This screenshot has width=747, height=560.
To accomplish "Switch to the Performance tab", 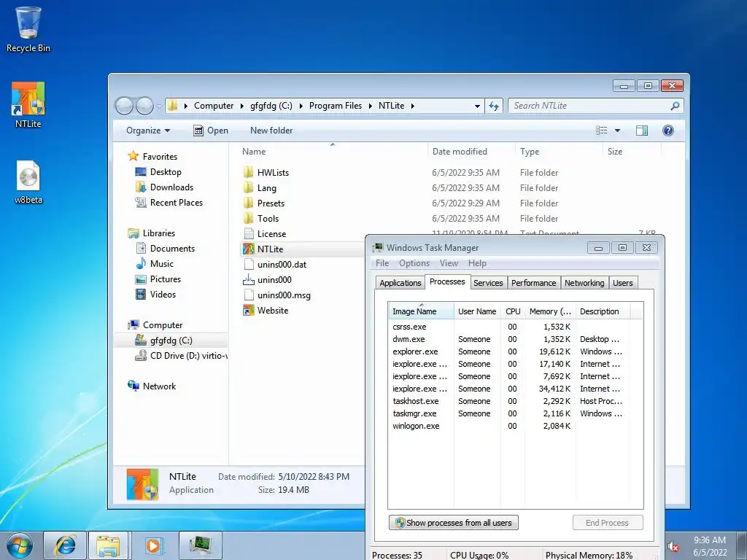I will coord(533,283).
